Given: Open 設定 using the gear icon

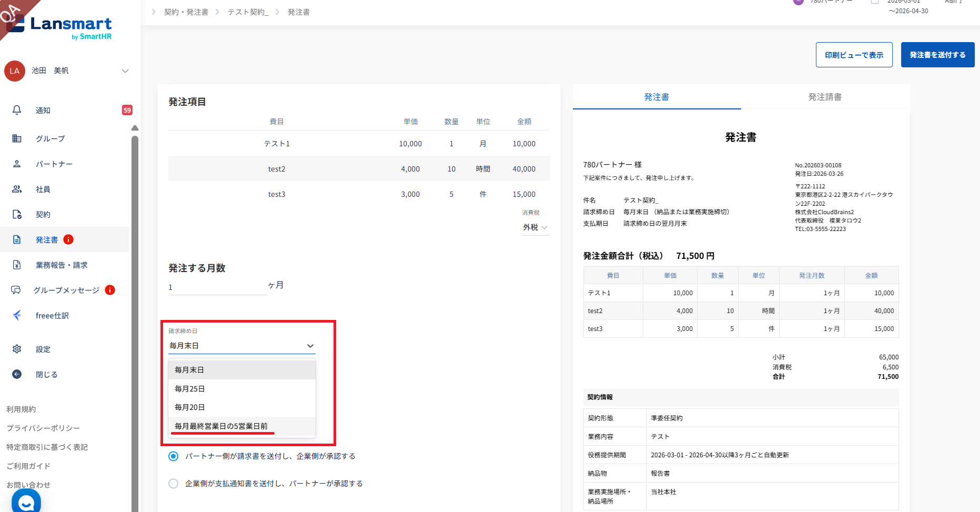Looking at the screenshot, I should [x=17, y=349].
